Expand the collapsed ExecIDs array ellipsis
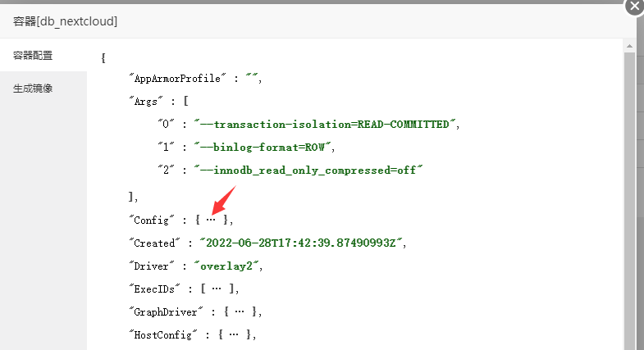644x350 pixels. tap(218, 289)
